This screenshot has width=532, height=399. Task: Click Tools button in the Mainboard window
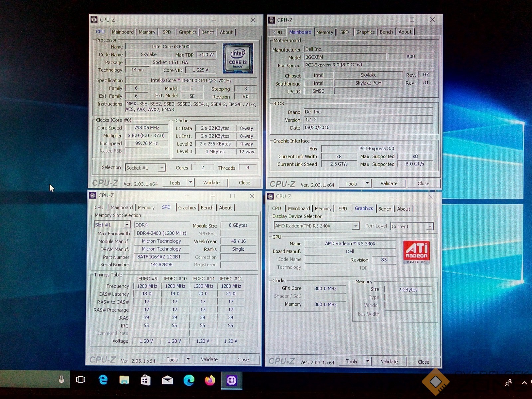coord(351,183)
